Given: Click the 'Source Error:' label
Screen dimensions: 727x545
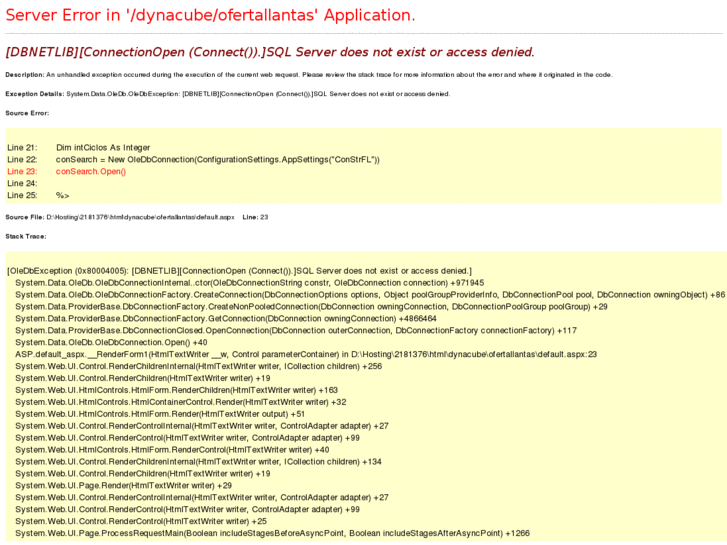Looking at the screenshot, I should pyautogui.click(x=27, y=113).
